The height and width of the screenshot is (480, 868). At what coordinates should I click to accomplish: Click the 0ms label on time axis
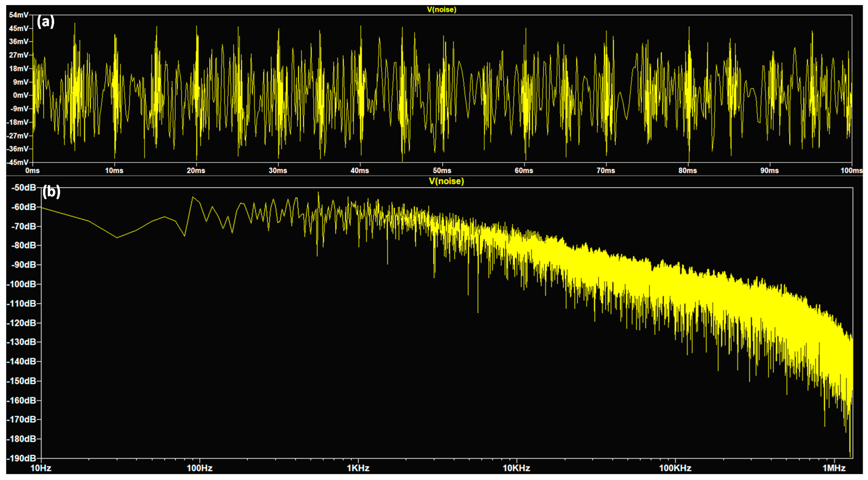click(32, 171)
